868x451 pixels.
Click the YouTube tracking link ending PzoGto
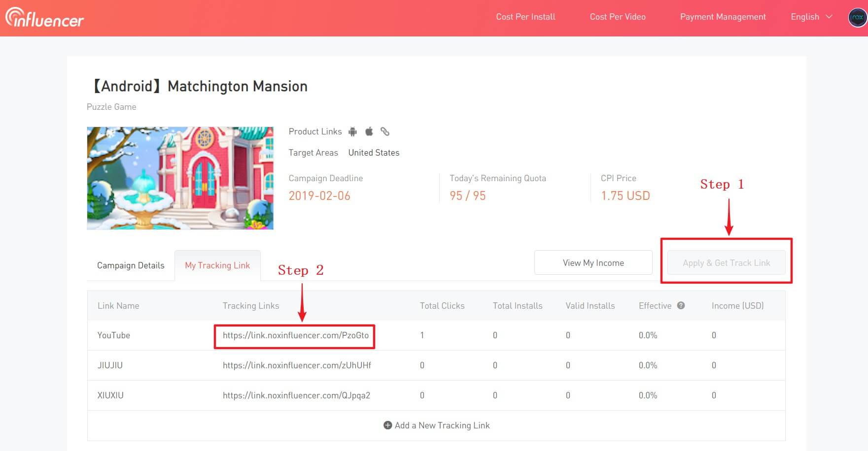click(295, 335)
